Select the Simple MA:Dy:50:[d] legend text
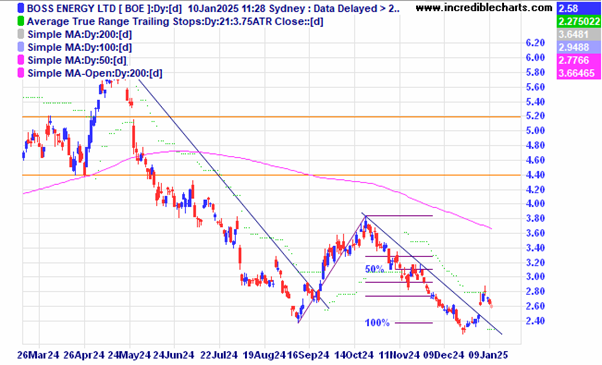The width and height of the screenshot is (602, 365). point(77,60)
